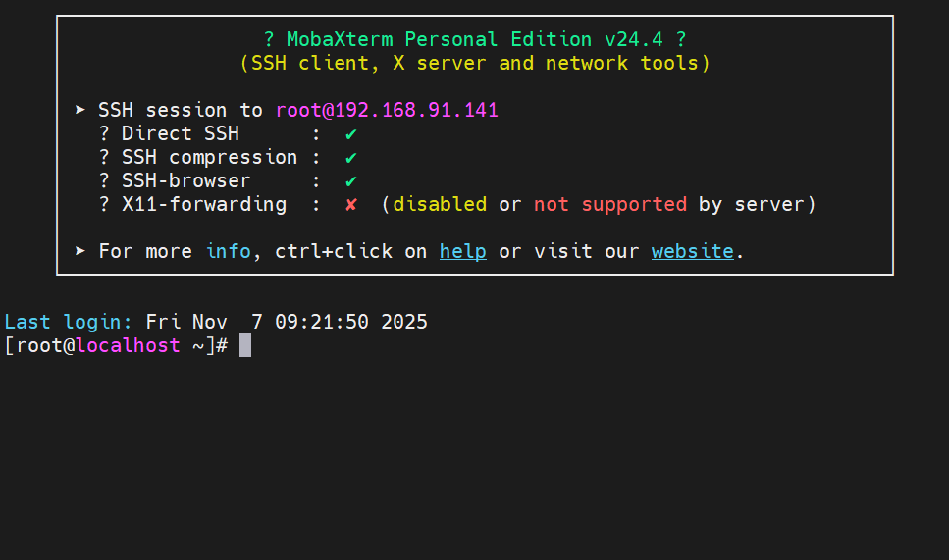Click the question mark before Direct SSH
The width and height of the screenshot is (949, 560).
click(x=104, y=133)
